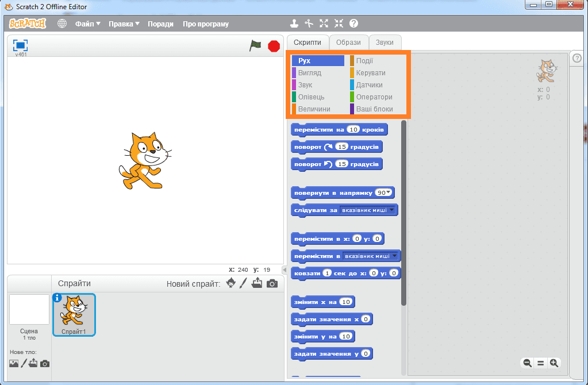Select the Delete scissors tool
Viewport: 588px width, 385px height.
click(x=309, y=24)
